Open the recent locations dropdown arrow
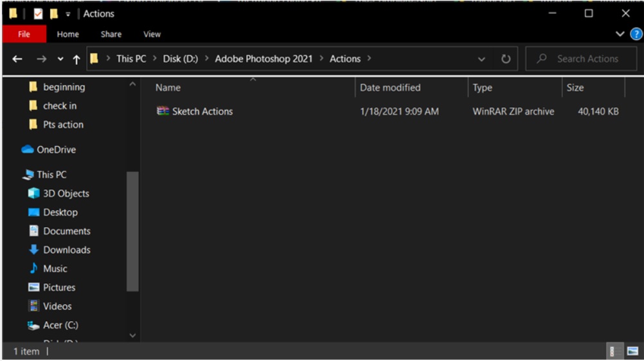Image resolution: width=644 pixels, height=361 pixels. [60, 59]
